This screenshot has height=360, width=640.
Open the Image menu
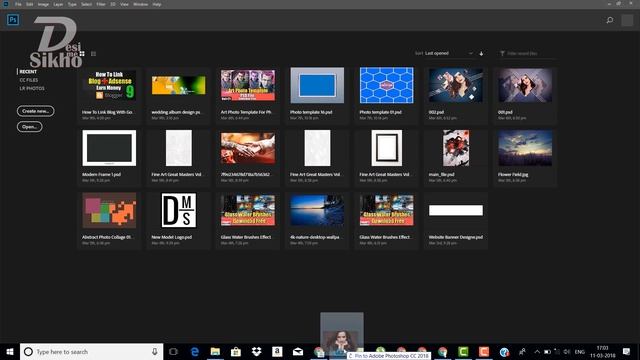click(43, 4)
